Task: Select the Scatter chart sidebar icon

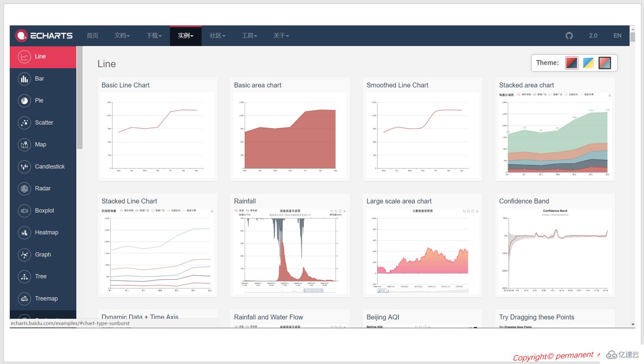Action: point(24,122)
